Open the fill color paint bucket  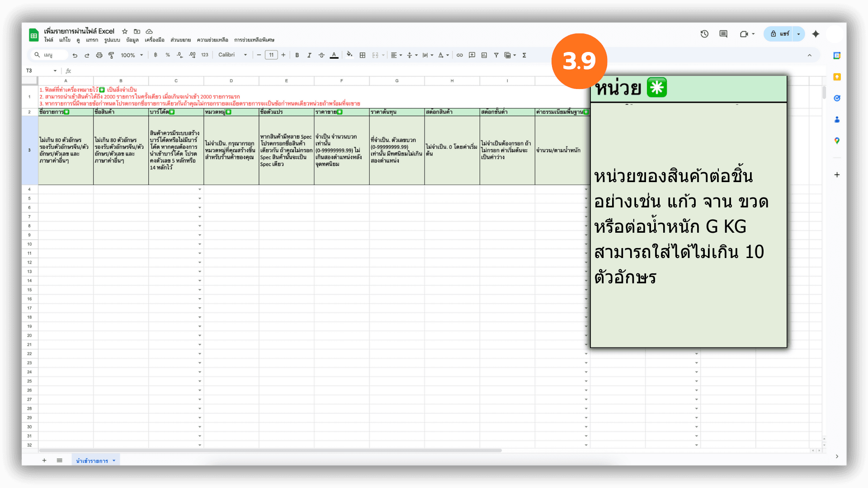pyautogui.click(x=349, y=55)
